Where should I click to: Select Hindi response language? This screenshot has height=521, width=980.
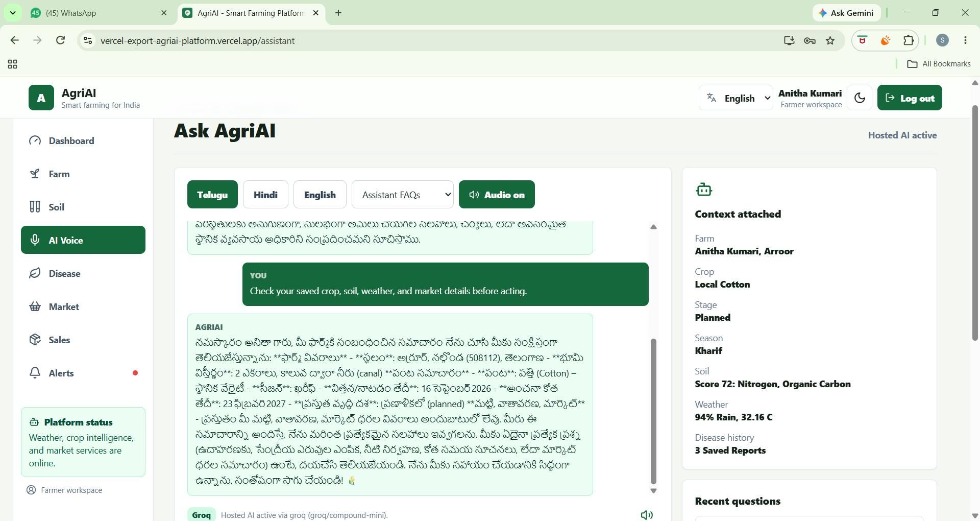tap(265, 195)
